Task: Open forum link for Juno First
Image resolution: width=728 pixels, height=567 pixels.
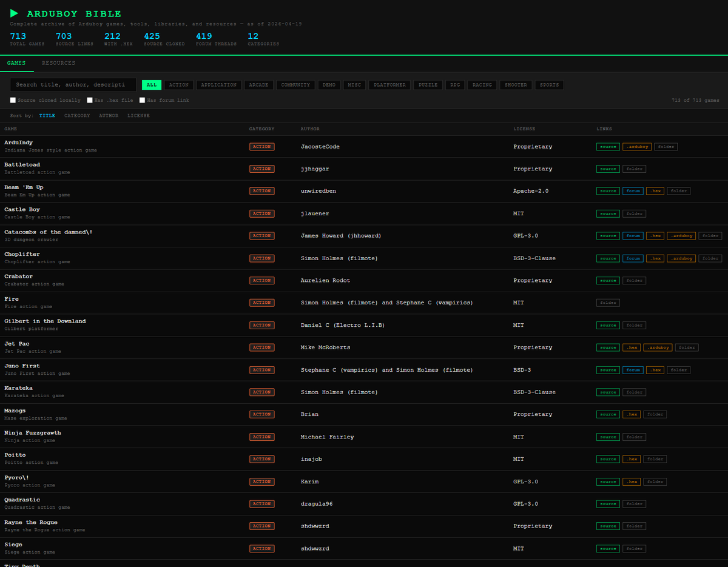Action: click(x=633, y=370)
